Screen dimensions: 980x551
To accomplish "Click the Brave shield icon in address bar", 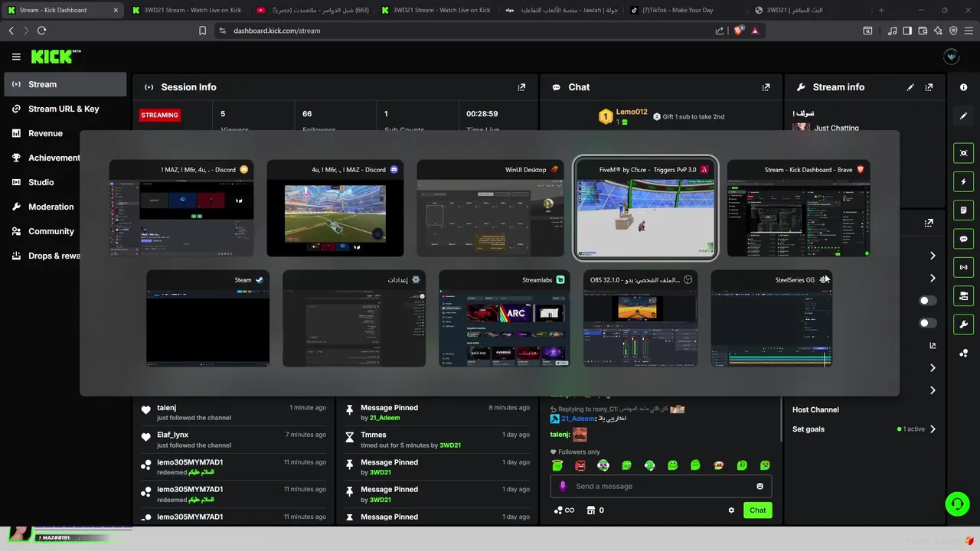I will 738,31.
